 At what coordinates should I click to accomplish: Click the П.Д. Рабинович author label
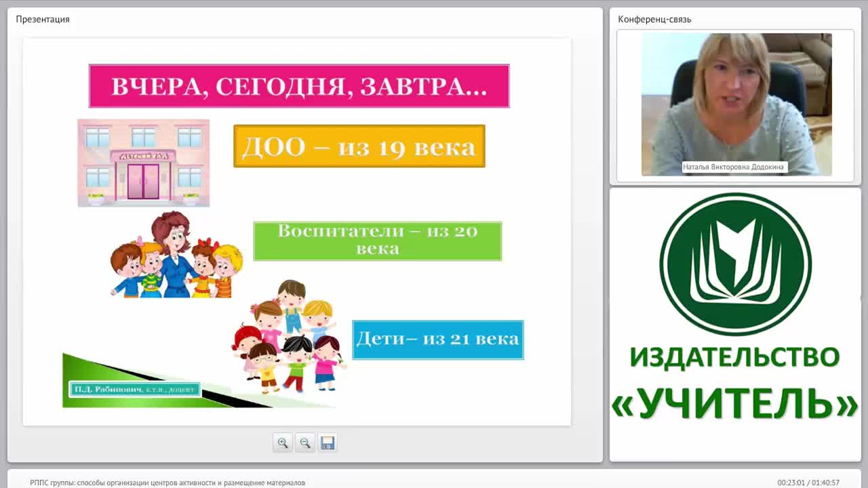[134, 389]
